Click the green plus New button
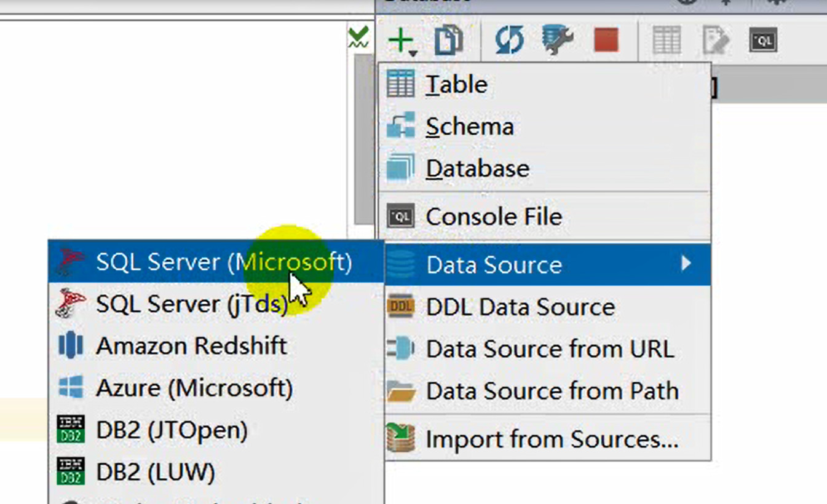827x504 pixels. click(403, 41)
